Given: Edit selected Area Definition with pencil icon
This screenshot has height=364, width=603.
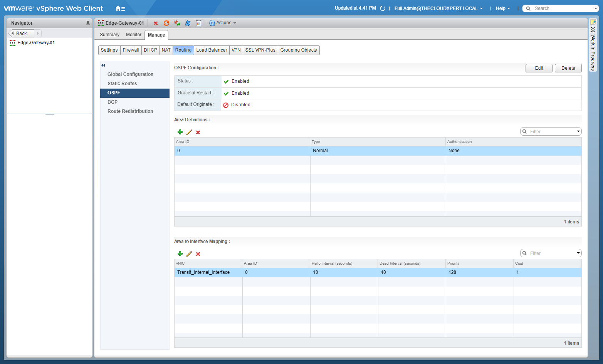Looking at the screenshot, I should click(x=189, y=132).
